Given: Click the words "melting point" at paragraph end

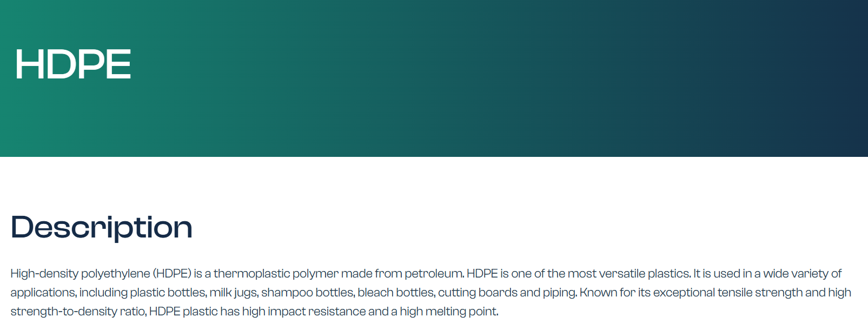Looking at the screenshot, I should point(461,312).
